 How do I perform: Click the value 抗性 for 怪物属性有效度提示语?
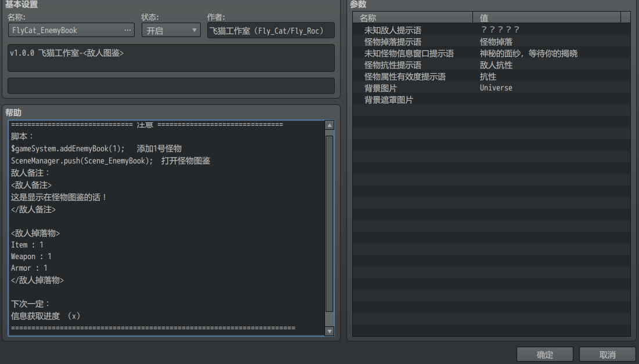[488, 77]
